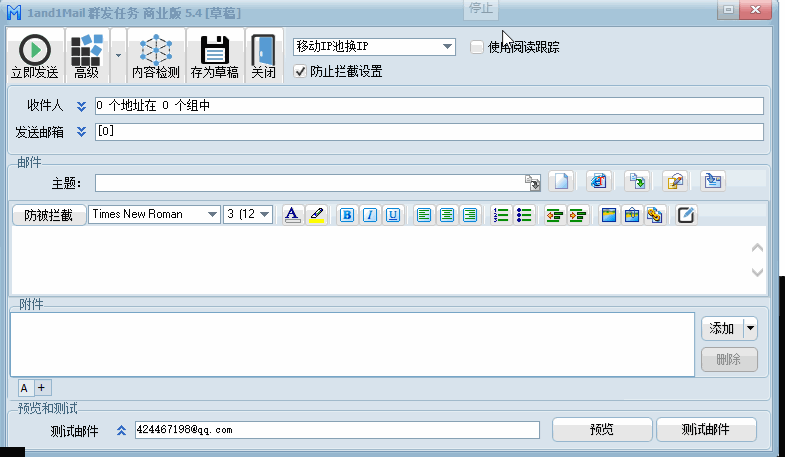Screen dimensions: 785x457
Task: Open the 移动IP池换IP combo box
Action: point(374,47)
